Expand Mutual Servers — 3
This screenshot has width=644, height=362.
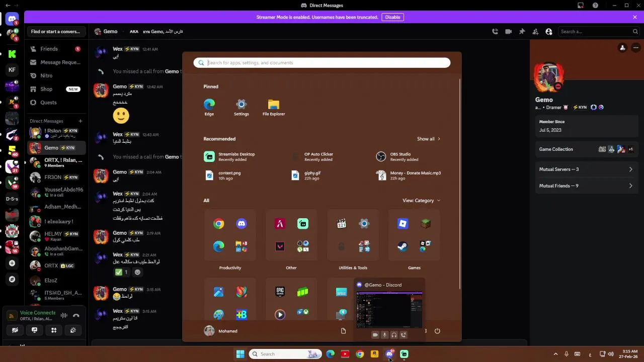coord(586,169)
